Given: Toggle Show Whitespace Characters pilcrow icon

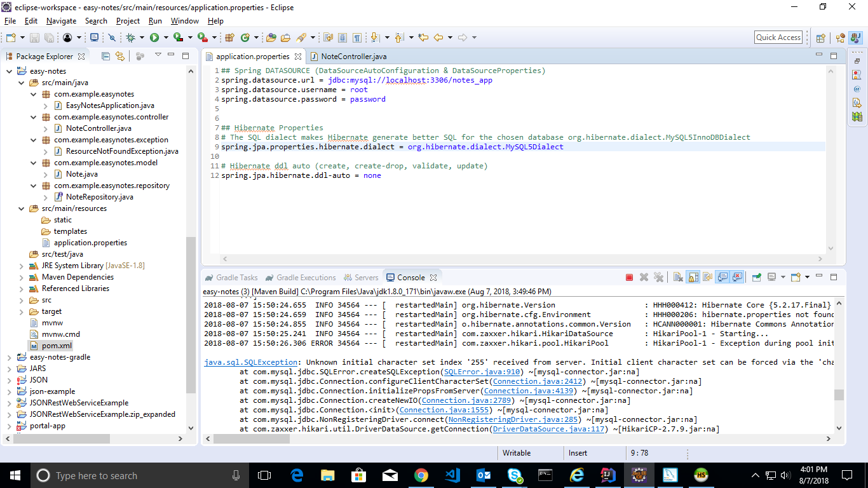Looking at the screenshot, I should [357, 37].
